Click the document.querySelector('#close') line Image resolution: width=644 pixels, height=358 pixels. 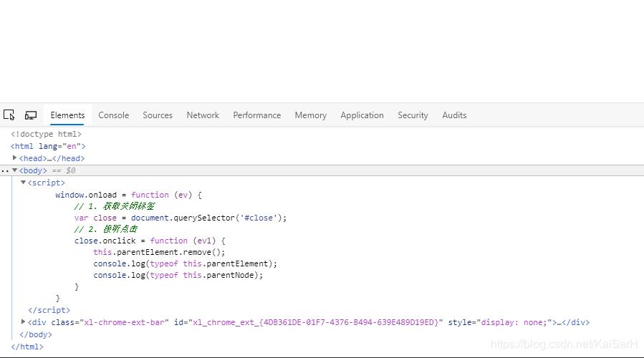(x=181, y=218)
